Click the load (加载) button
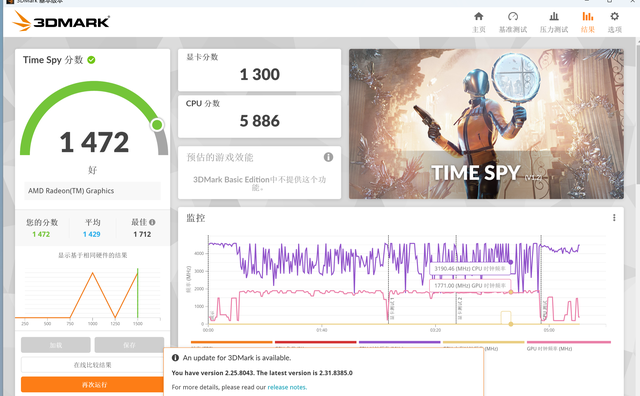 tap(56, 345)
